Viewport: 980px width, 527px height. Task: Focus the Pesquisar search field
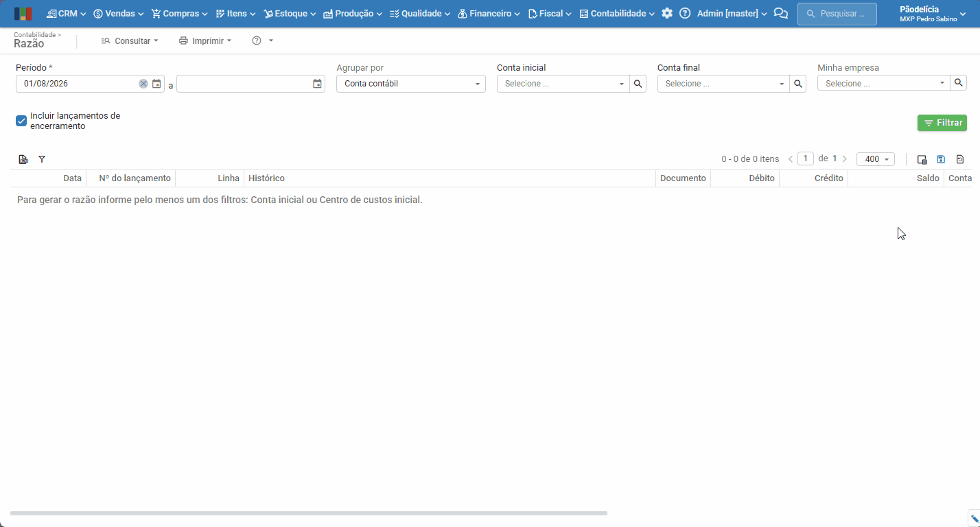tap(837, 14)
